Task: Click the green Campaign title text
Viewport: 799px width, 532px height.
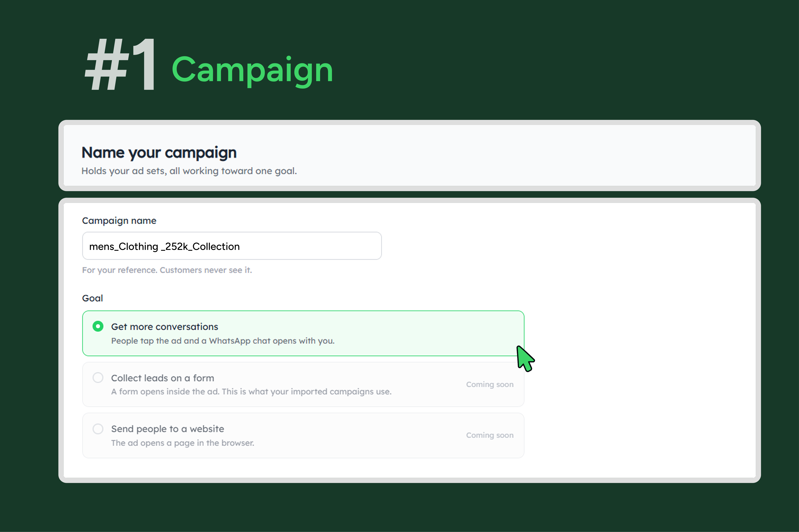Action: (252, 71)
